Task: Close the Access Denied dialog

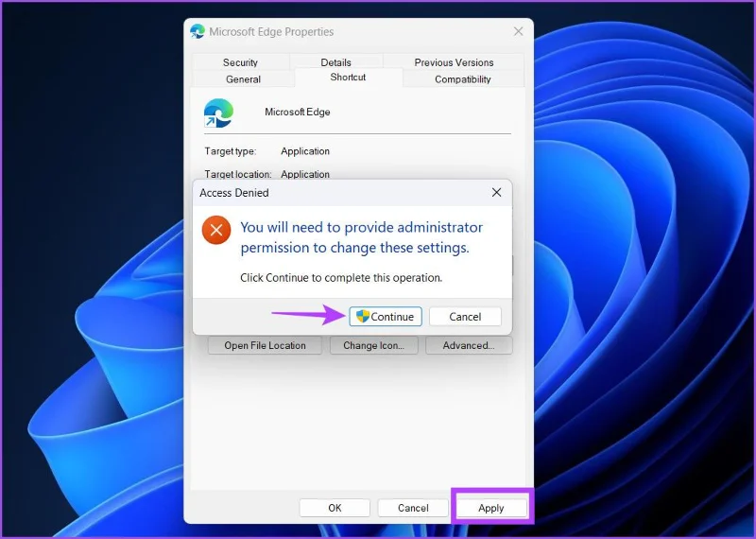Action: pos(496,193)
